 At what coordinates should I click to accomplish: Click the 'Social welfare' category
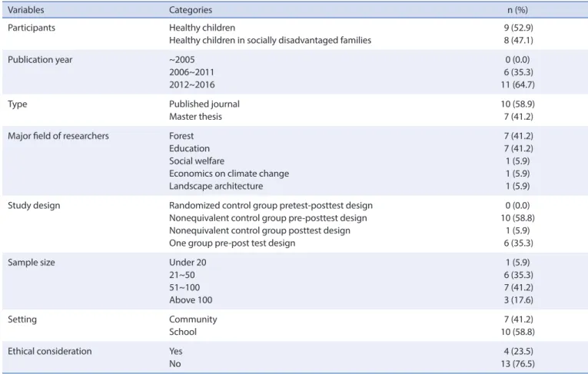[x=197, y=161]
